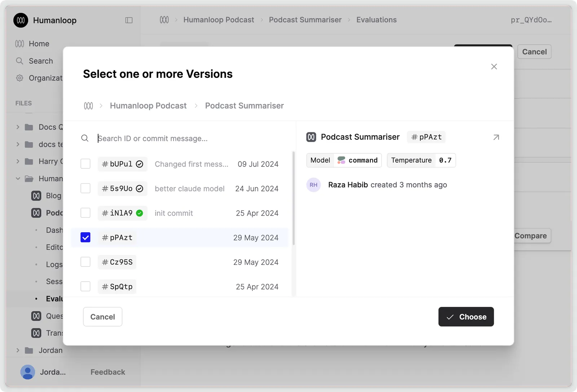Image resolution: width=577 pixels, height=392 pixels.
Task: Click the #pPAzt version tag in preview
Action: (x=426, y=137)
